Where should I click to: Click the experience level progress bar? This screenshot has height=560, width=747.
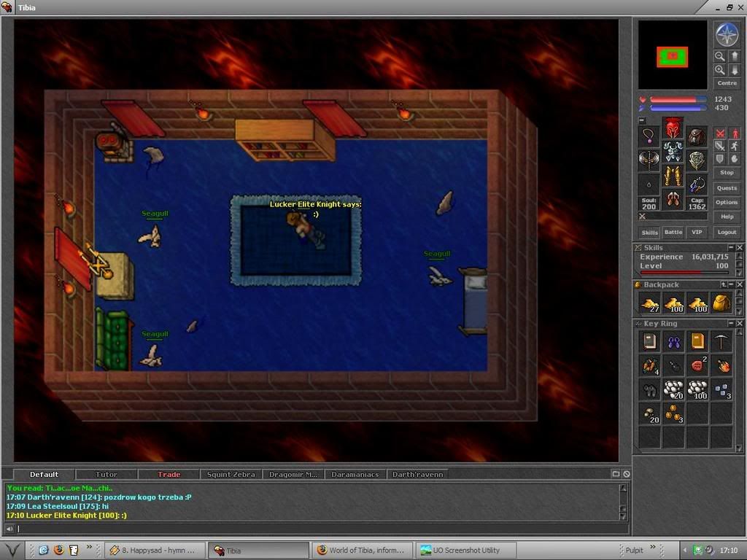684,273
